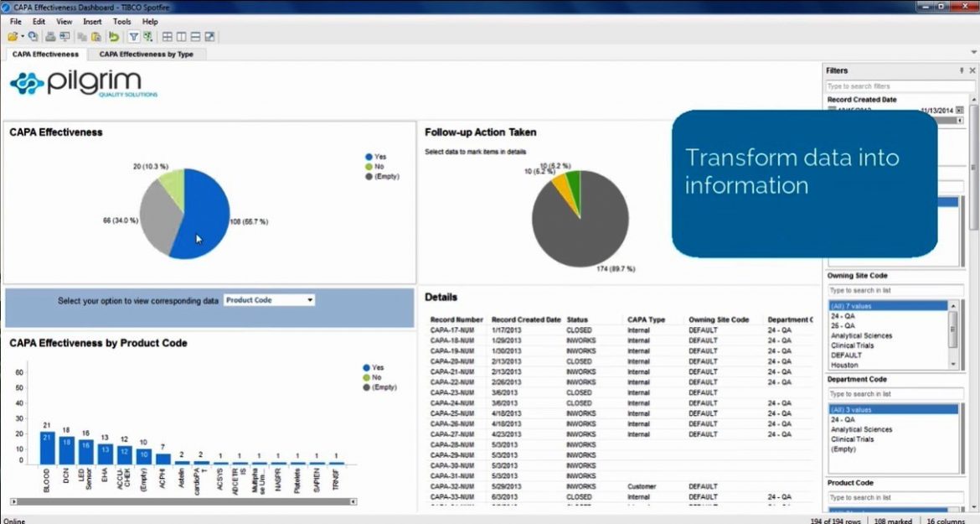Screen dimensions: 980x524
Task: Open the Insert menu
Action: click(92, 22)
